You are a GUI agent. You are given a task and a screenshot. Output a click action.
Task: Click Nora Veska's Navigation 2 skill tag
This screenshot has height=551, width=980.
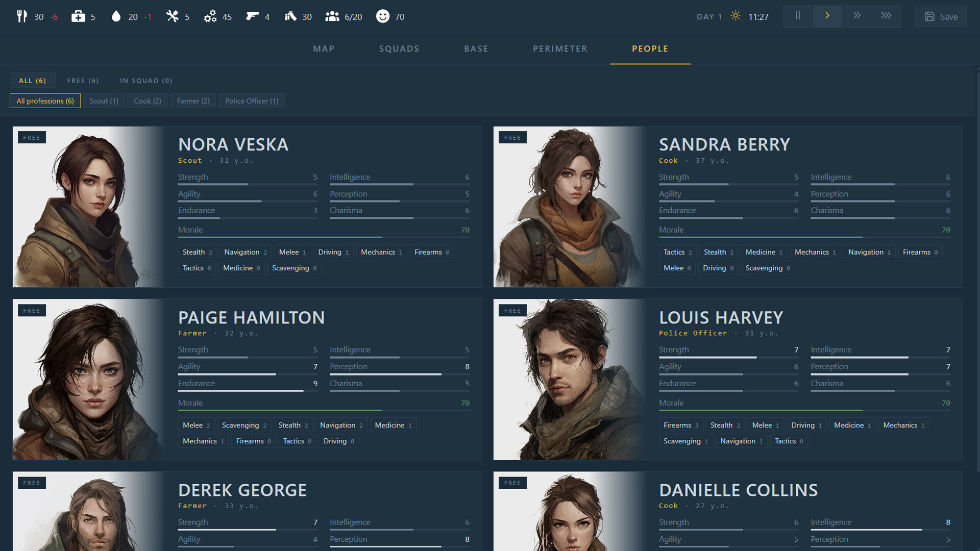coord(245,252)
